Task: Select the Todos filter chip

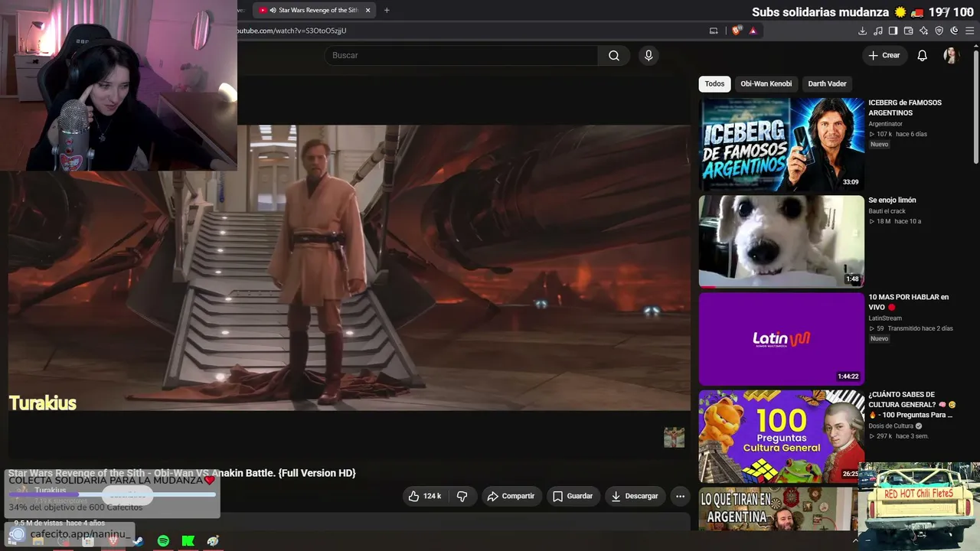Action: [714, 83]
